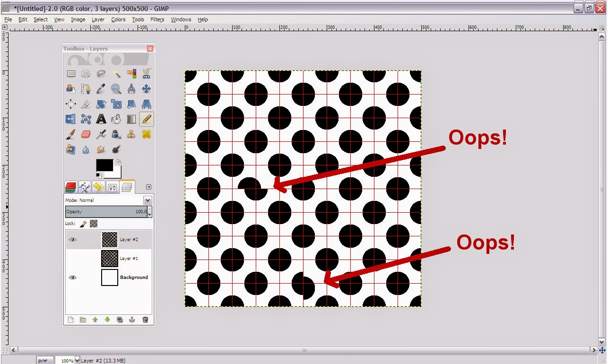The height and width of the screenshot is (364, 608).
Task: Select the Ellipse Select tool
Action: [x=86, y=73]
